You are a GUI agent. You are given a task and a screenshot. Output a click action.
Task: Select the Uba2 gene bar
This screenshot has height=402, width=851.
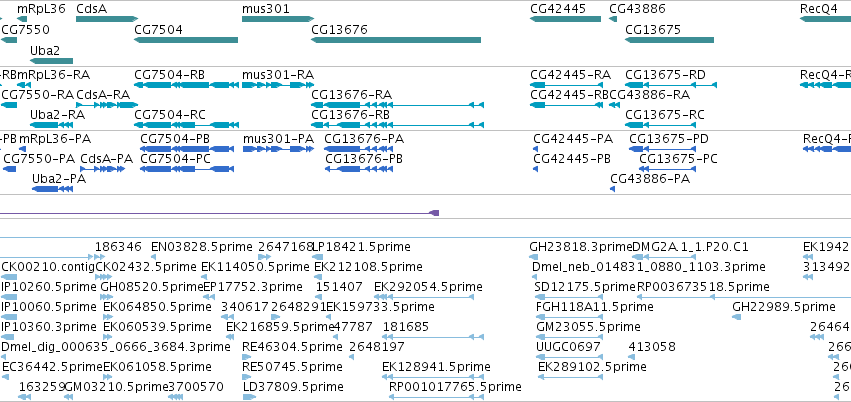pos(51,61)
